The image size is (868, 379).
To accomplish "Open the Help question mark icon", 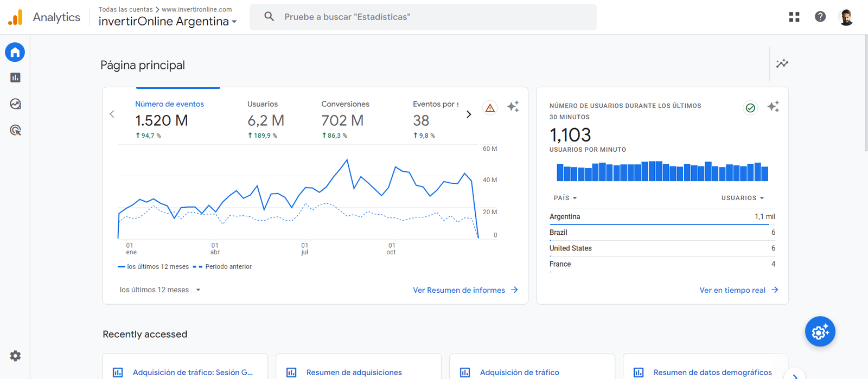I will pyautogui.click(x=820, y=17).
